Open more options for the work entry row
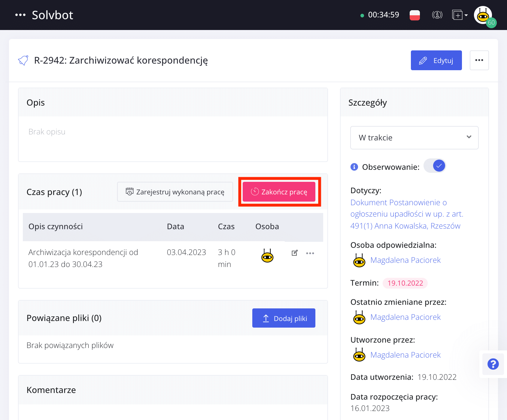 pos(310,253)
